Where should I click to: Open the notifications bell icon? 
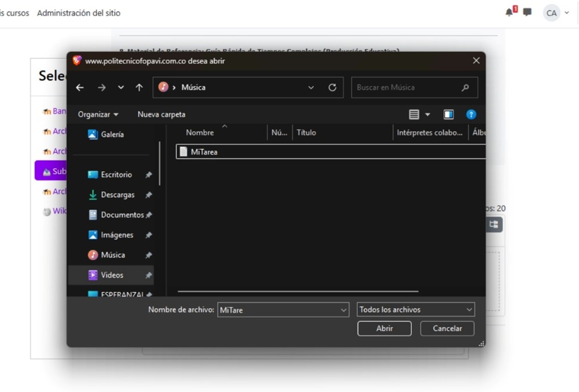point(509,12)
